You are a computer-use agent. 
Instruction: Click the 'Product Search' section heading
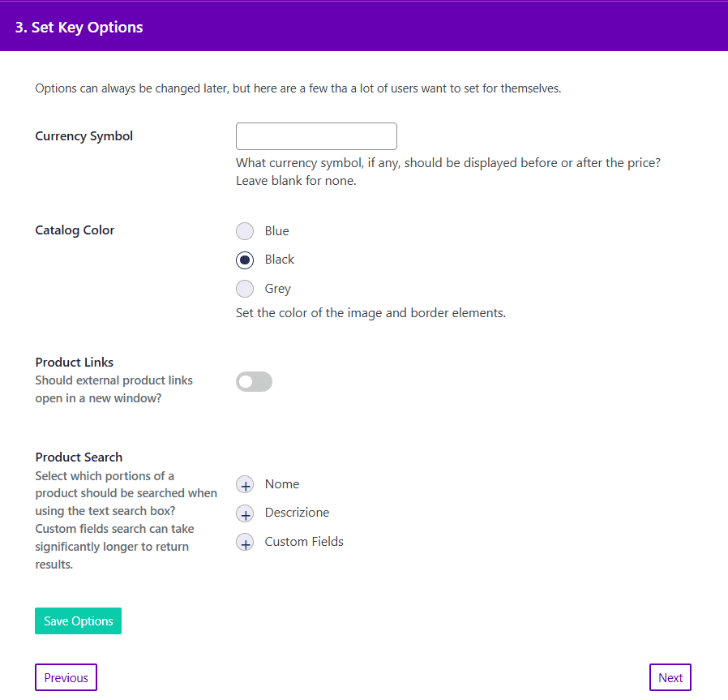(79, 457)
